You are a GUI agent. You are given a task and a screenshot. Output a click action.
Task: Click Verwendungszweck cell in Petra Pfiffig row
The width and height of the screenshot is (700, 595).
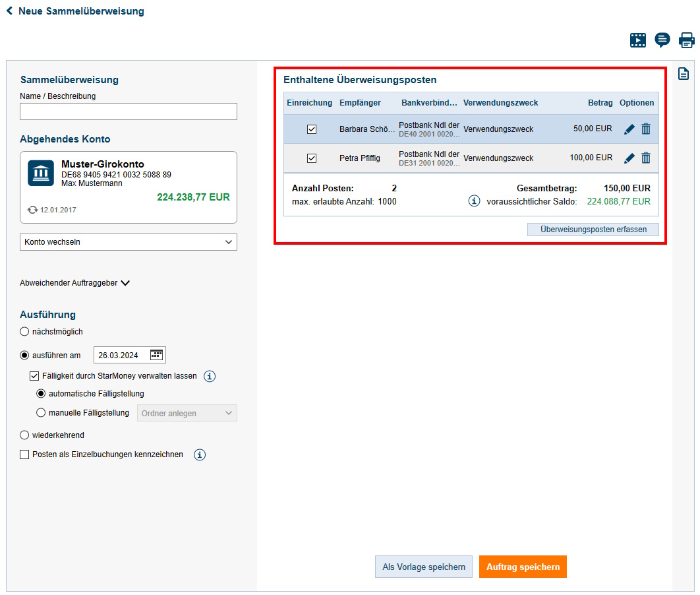click(498, 158)
